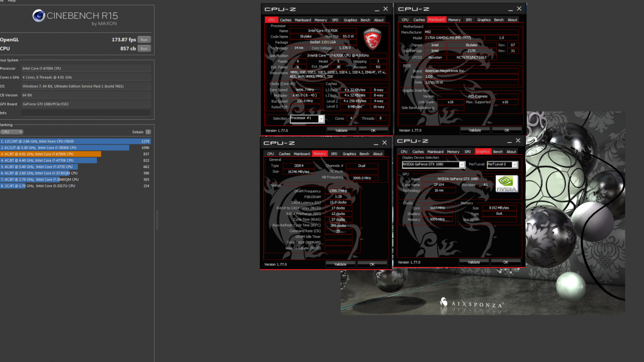Screen dimensions: 644x362
Task: Click the 8192 MBytes GPU memory size value
Action: coord(498,208)
